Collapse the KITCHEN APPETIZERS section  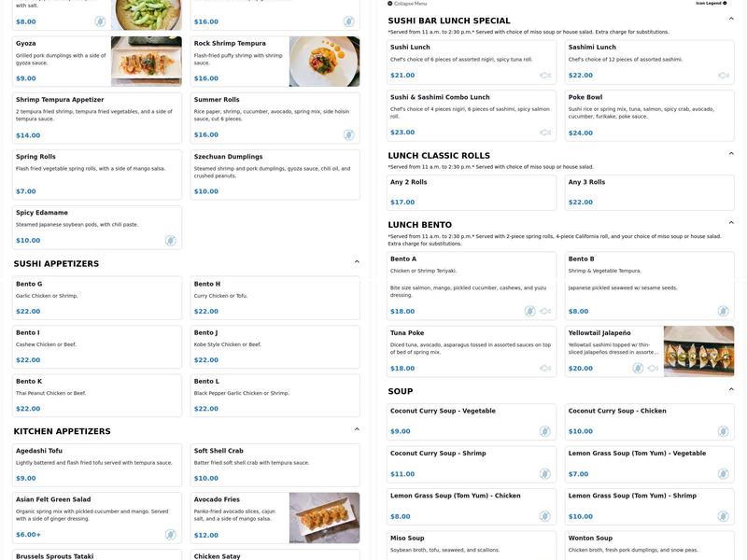coord(356,427)
